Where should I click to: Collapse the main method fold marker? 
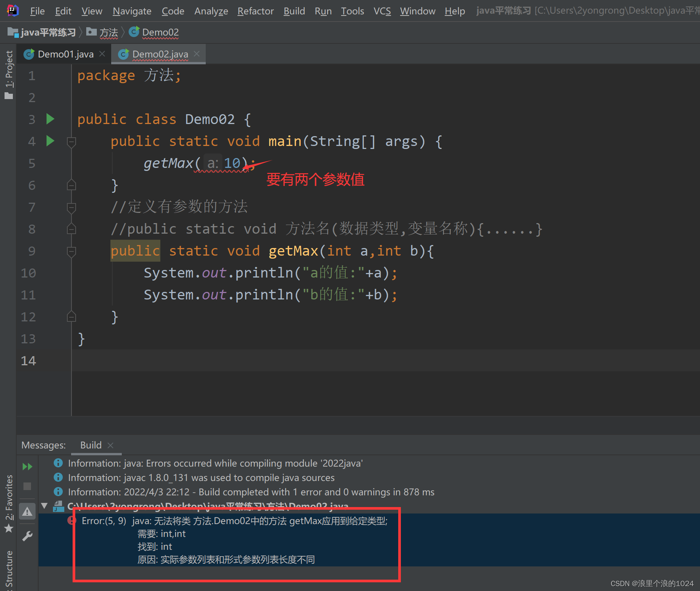tap(71, 141)
